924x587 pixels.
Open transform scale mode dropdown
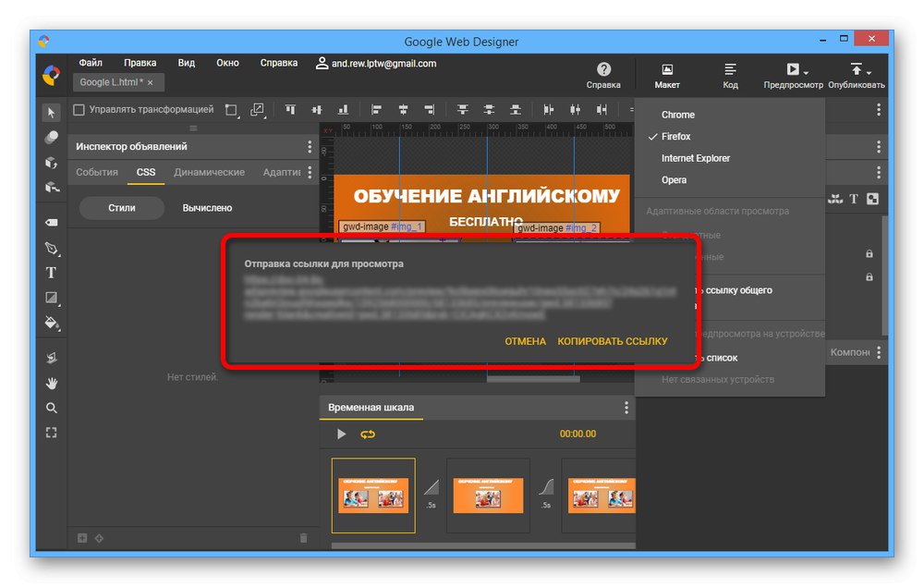coord(258,110)
